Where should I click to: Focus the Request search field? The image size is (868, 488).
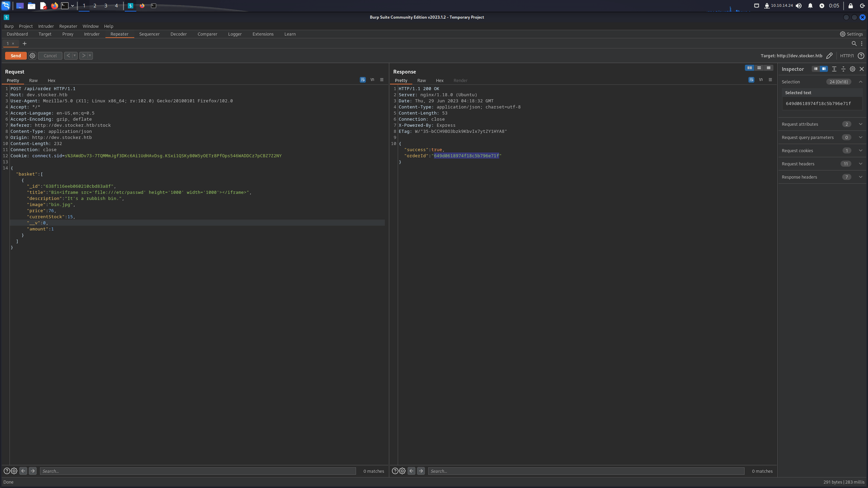[x=198, y=471]
